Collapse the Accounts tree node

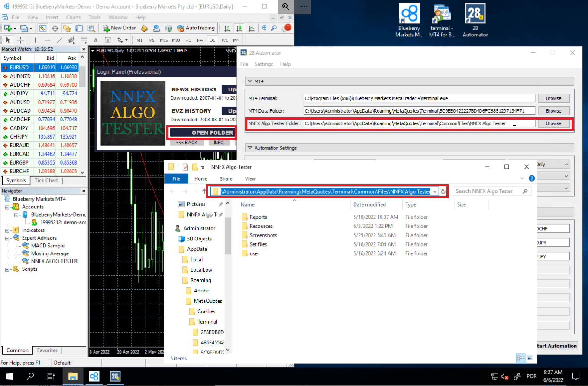pos(7,207)
